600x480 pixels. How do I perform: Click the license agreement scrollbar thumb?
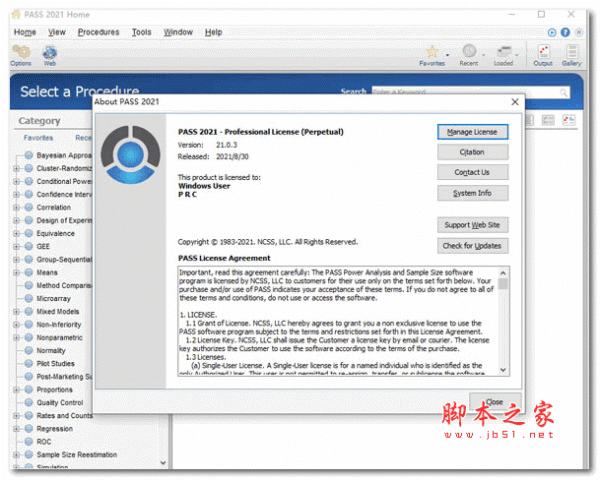(x=503, y=284)
